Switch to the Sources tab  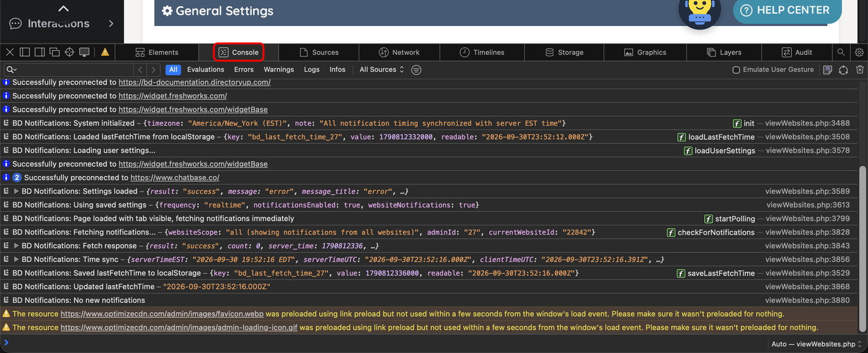319,53
